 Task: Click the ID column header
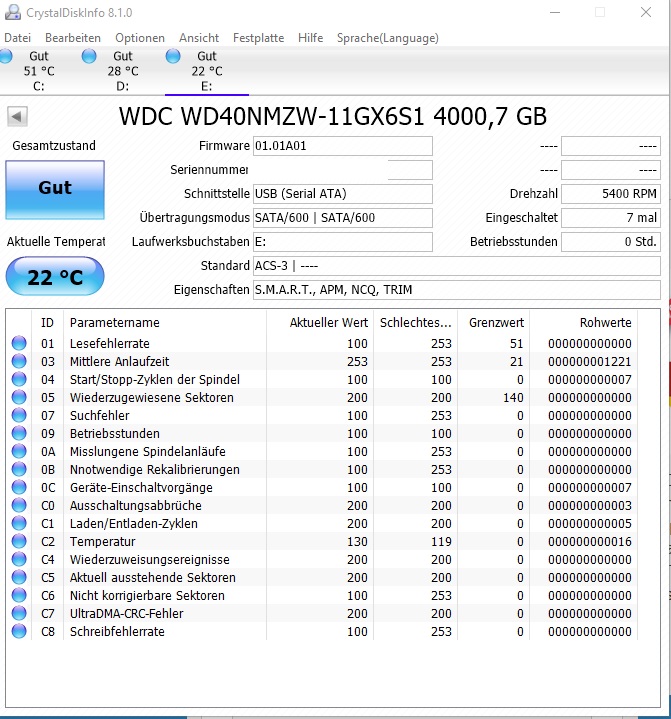pyautogui.click(x=48, y=322)
